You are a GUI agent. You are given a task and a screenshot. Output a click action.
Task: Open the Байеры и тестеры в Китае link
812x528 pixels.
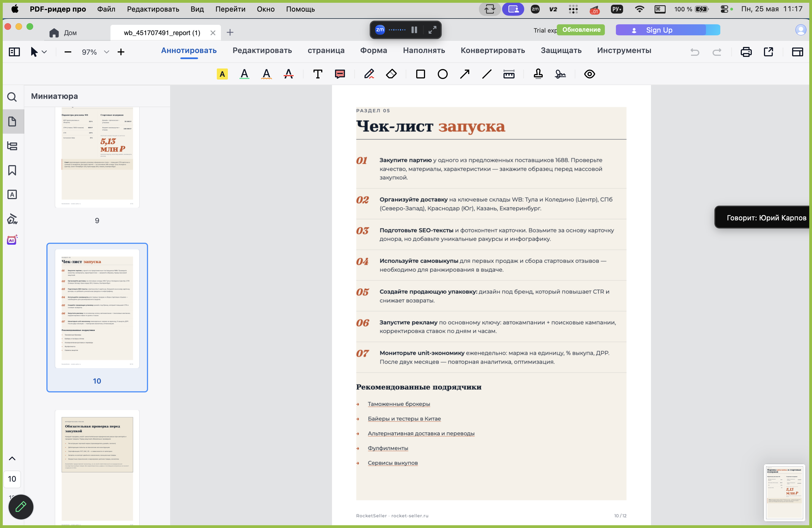404,419
